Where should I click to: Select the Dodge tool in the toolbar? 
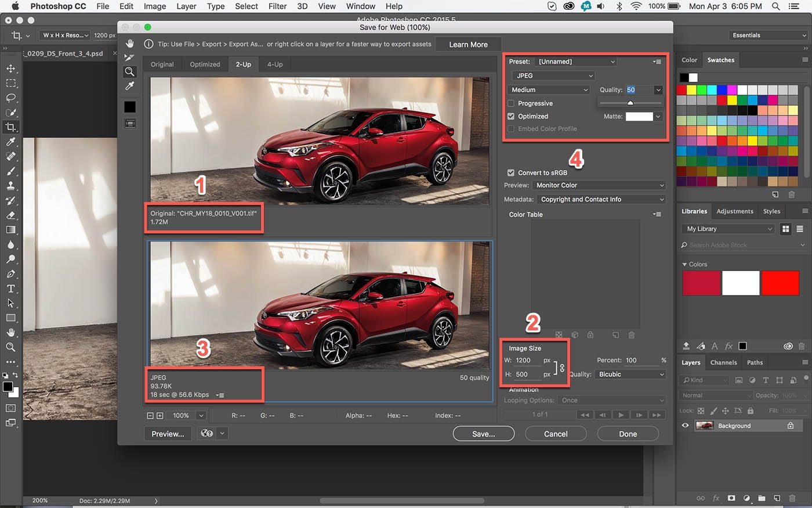tap(10, 259)
